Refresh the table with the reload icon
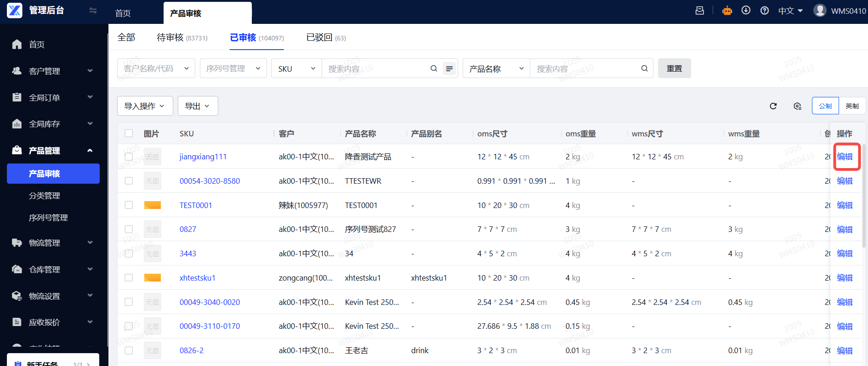 tap(773, 106)
